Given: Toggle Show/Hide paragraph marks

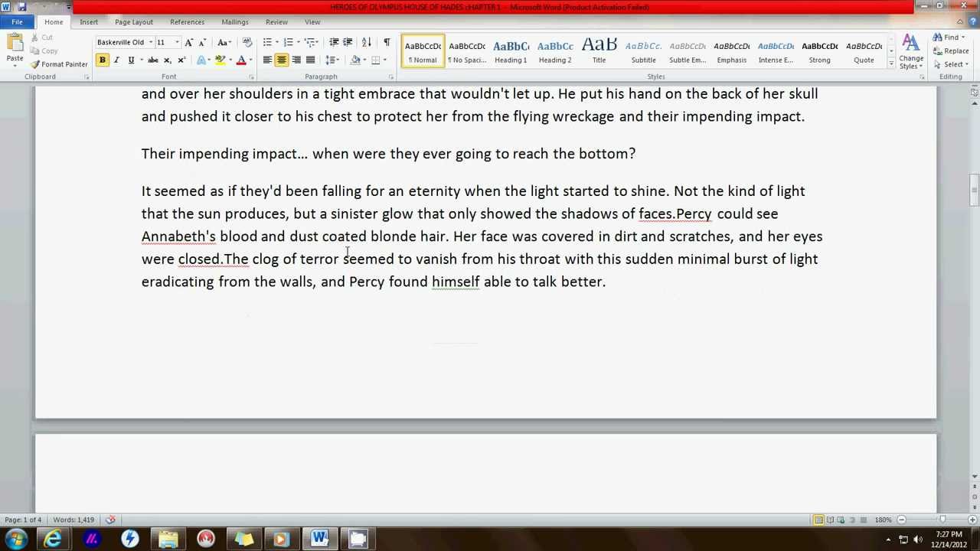Looking at the screenshot, I should 387,42.
